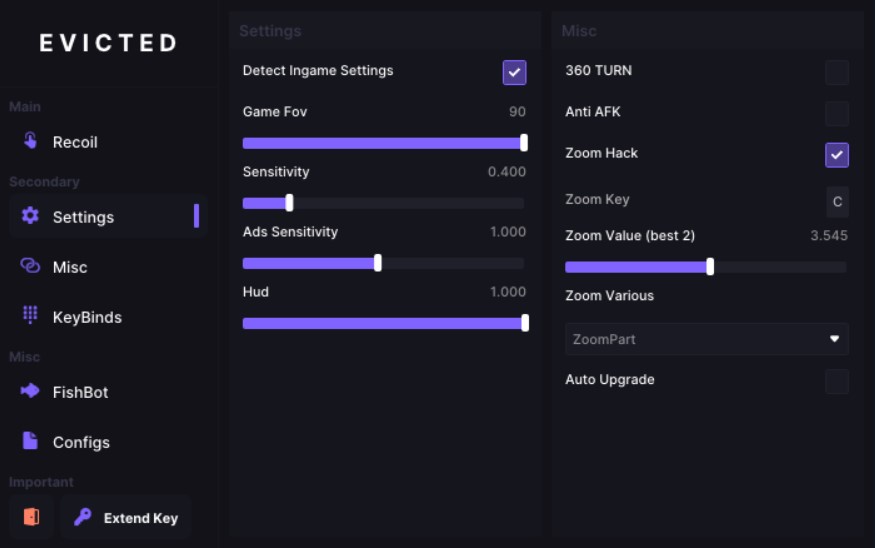
Task: Click the Ads Sensitivity slider handle
Action: 377,263
